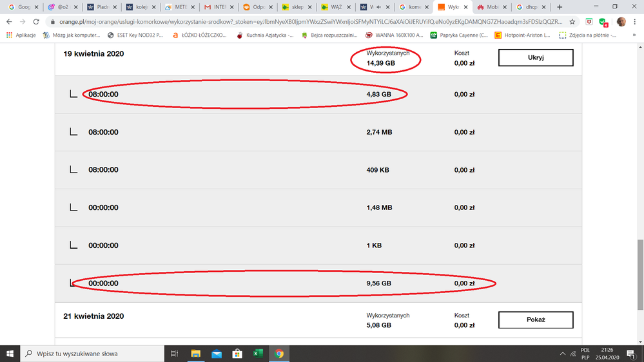Viewport: 644px width, 362px height.
Task: Click the page vertical scrollbar thumb
Action: point(640,275)
